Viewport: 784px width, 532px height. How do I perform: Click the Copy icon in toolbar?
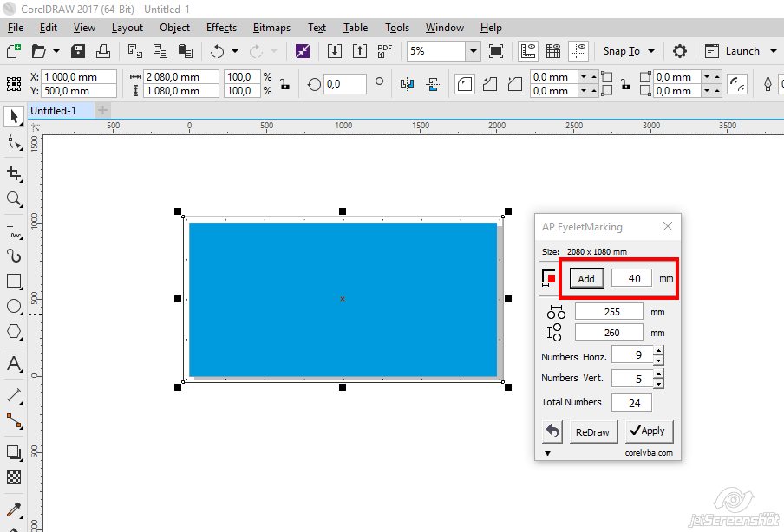[160, 51]
